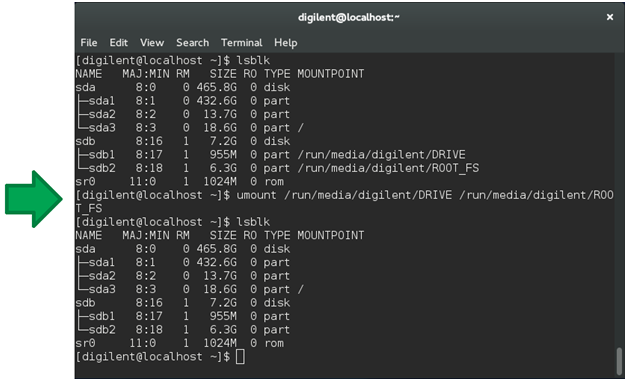Open the File menu
This screenshot has width=627, height=381.
click(x=88, y=42)
